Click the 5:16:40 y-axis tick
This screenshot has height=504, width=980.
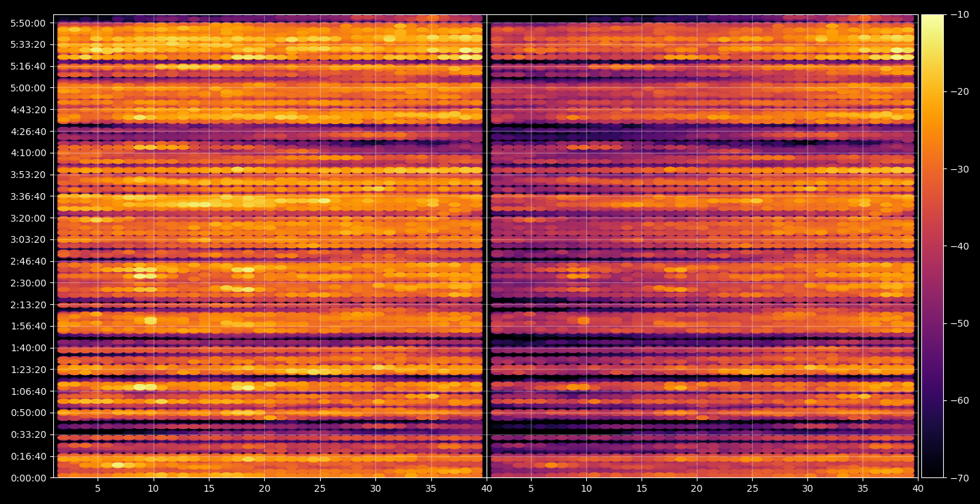tap(28, 66)
